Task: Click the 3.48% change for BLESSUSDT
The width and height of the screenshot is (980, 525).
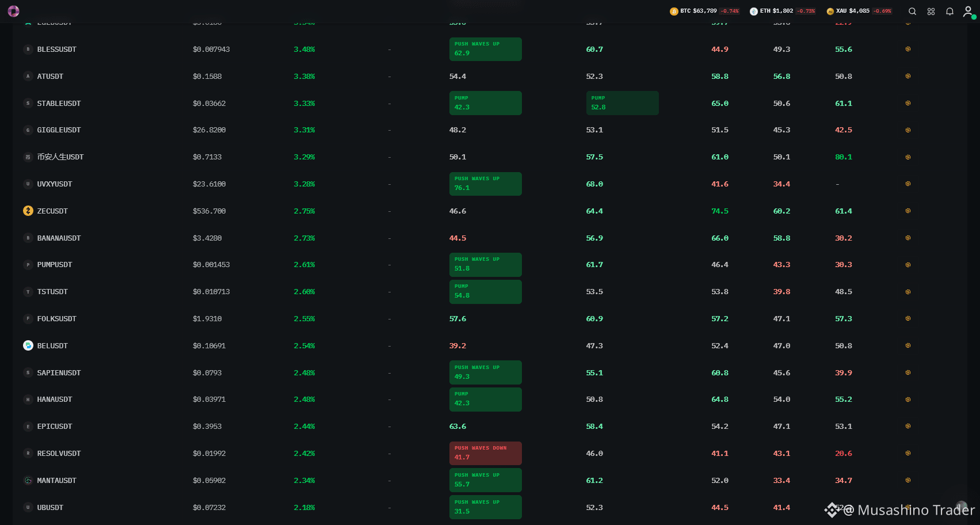Action: click(304, 50)
